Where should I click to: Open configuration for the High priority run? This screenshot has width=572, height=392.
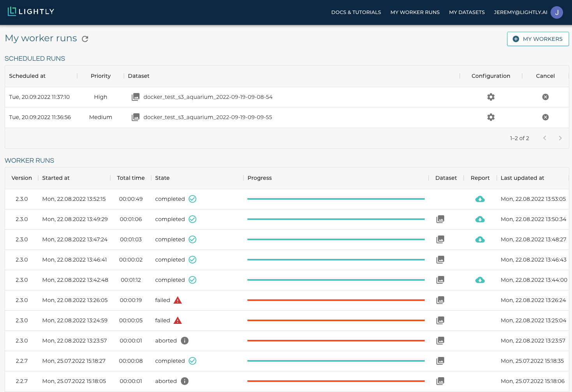pos(491,97)
